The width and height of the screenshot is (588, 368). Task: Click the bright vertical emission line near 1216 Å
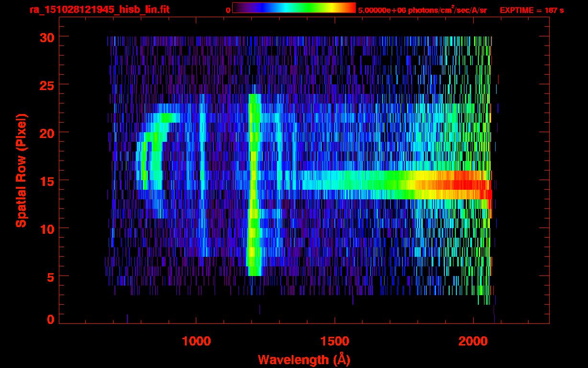pos(253,185)
